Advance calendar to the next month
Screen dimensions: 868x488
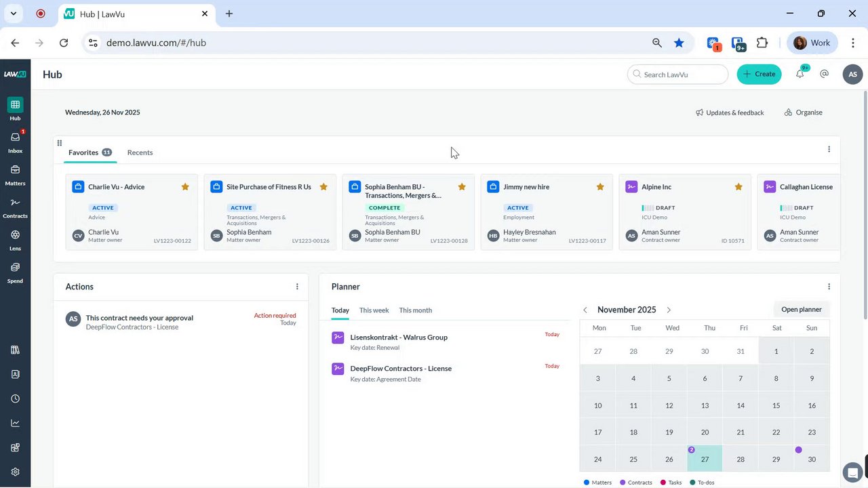click(669, 310)
